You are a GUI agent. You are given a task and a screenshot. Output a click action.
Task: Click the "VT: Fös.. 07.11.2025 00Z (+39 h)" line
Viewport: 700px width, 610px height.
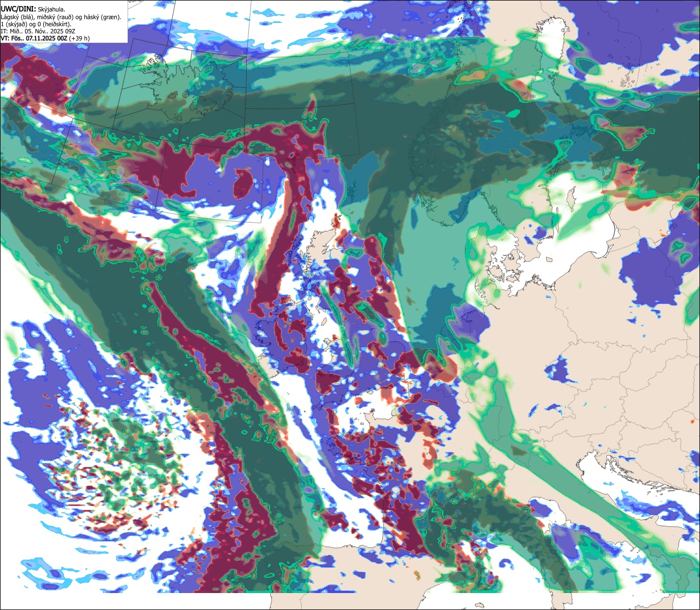click(x=45, y=38)
